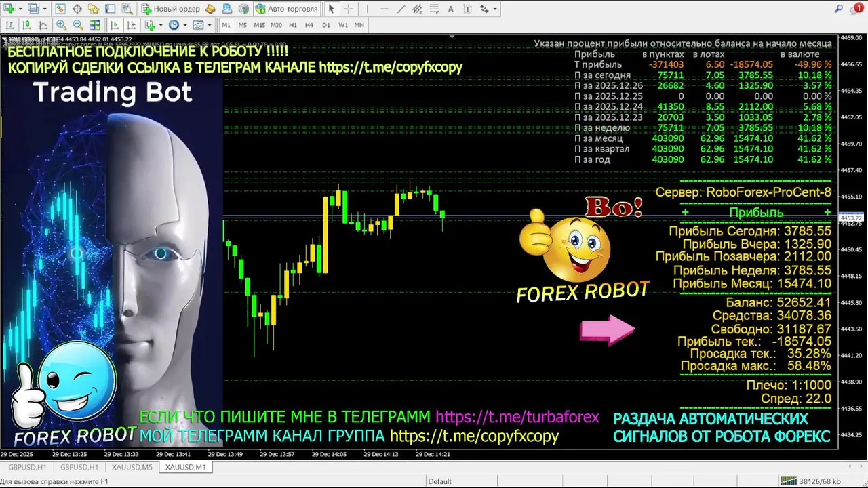Open a new chart window
This screenshot has width=868, height=488.
coord(9,9)
